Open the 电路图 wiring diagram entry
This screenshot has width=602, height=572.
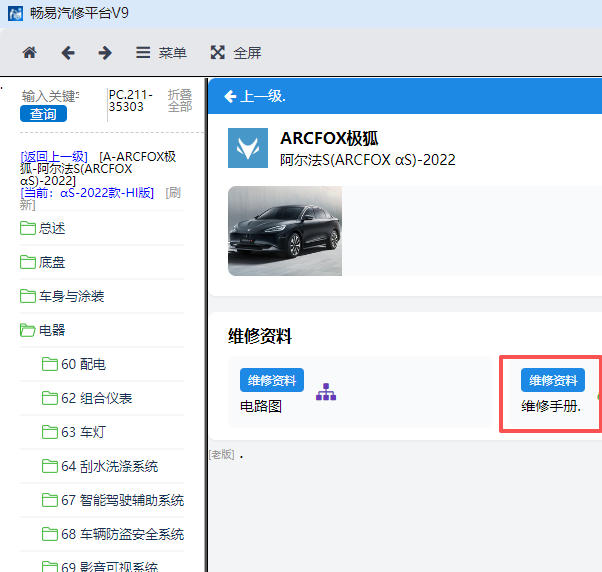click(x=261, y=406)
